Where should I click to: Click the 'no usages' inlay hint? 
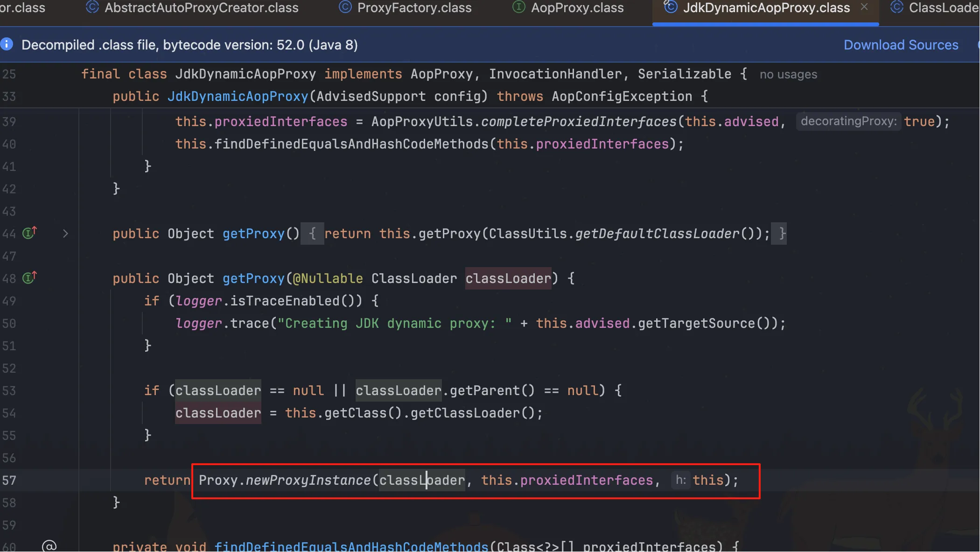tap(788, 74)
